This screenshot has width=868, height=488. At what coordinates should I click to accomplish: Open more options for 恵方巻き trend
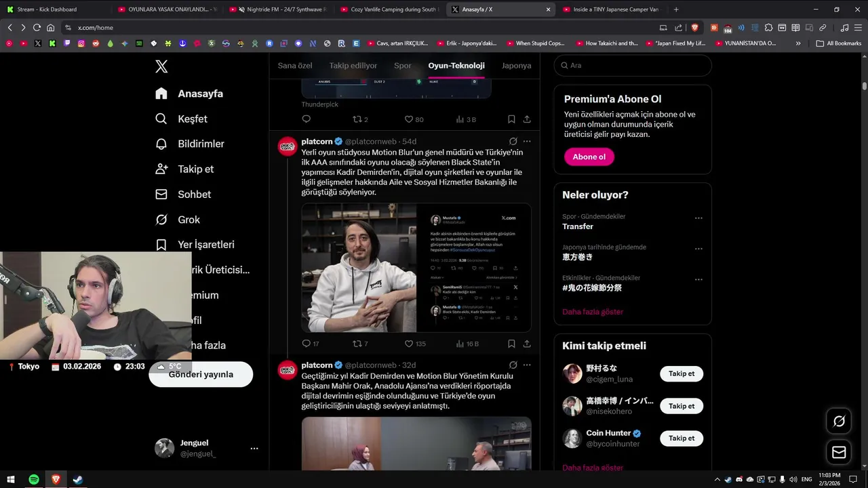coord(698,249)
